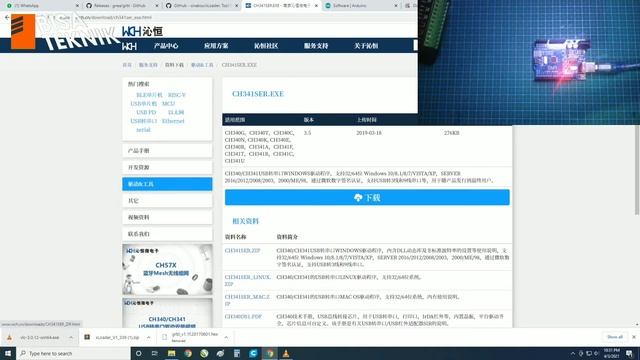Expand options for the xLoader zip download
The width and height of the screenshot is (640, 360).
[149, 338]
